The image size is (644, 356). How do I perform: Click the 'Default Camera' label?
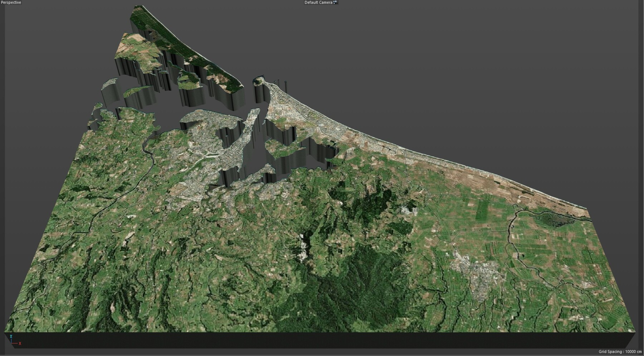coord(318,3)
